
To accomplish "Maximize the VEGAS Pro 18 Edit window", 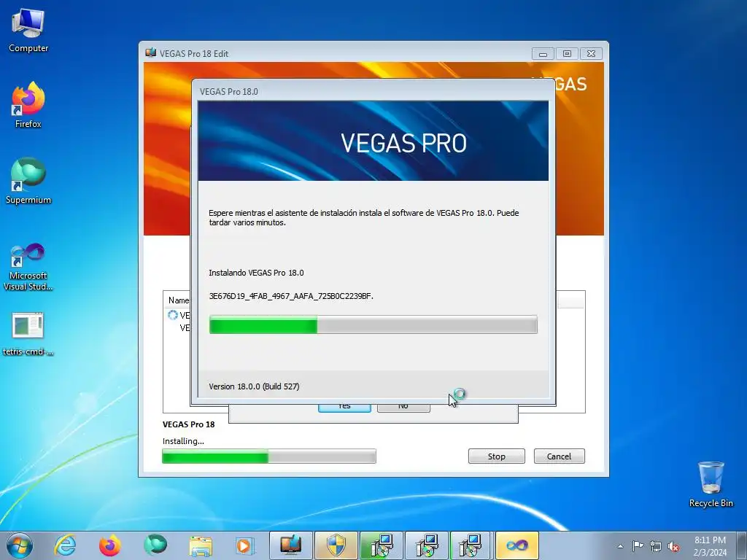I will pos(567,54).
